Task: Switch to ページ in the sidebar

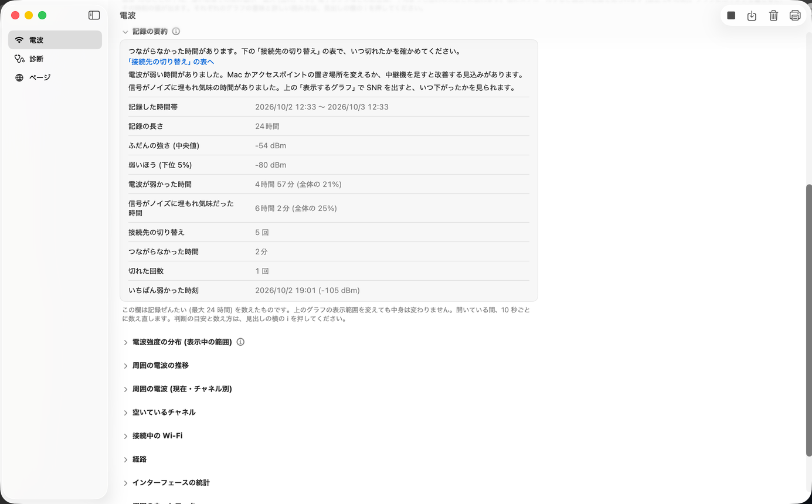Action: [55, 77]
